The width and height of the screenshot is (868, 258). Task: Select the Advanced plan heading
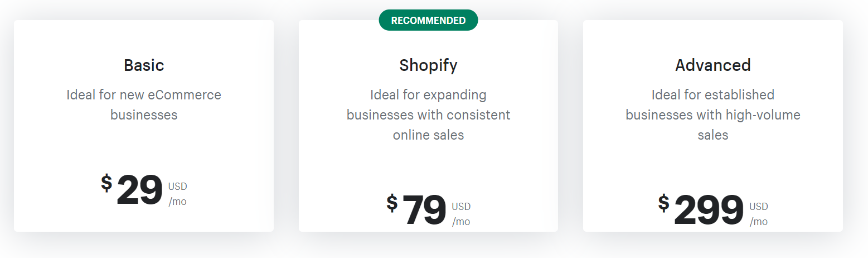(713, 65)
